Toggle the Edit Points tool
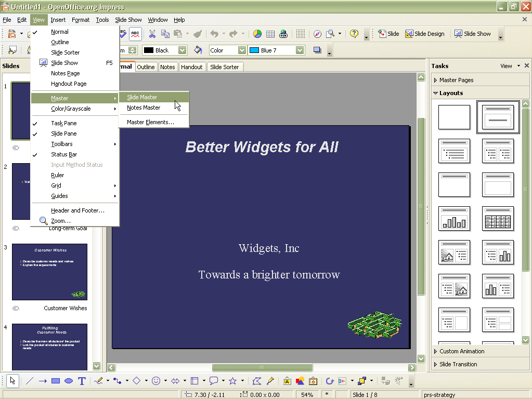Screen dimensions: 532x399 click(x=257, y=381)
